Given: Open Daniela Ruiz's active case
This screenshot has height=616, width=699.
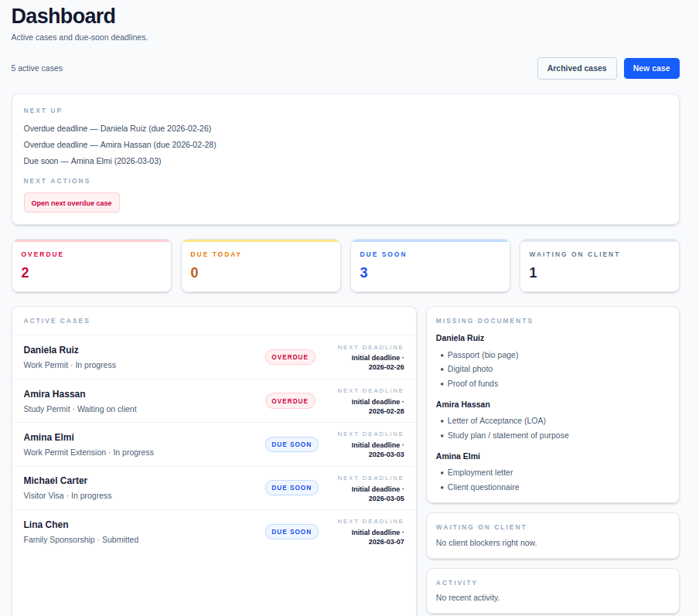Looking at the screenshot, I should click(x=50, y=350).
